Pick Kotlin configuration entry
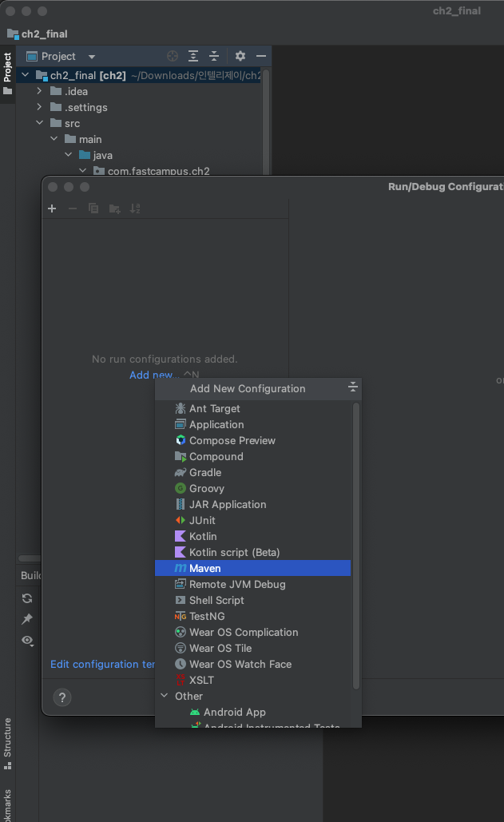The height and width of the screenshot is (822, 504). 252,536
